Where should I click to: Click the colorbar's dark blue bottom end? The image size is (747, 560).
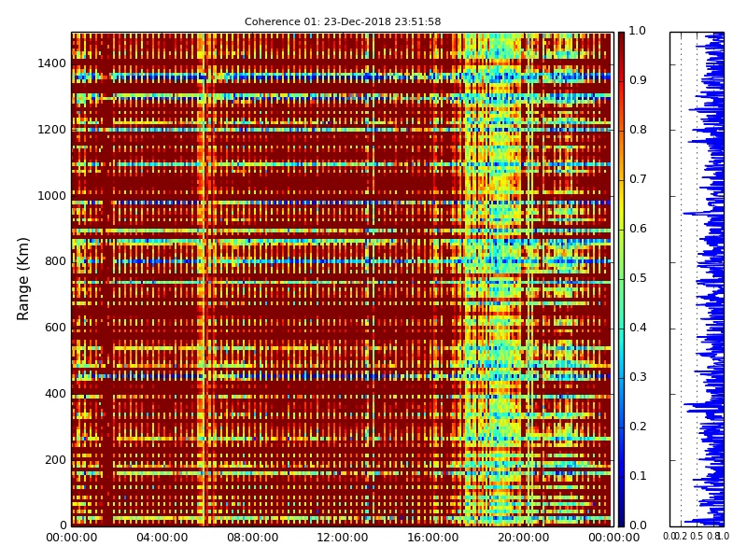coord(621,521)
